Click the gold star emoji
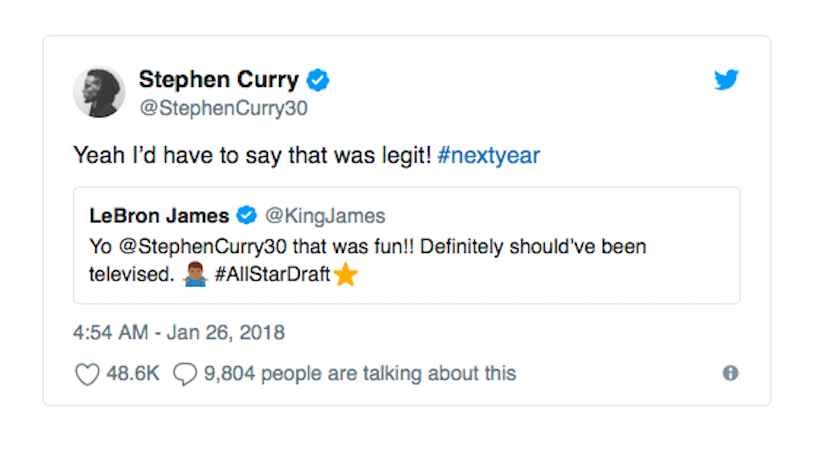 coord(345,275)
